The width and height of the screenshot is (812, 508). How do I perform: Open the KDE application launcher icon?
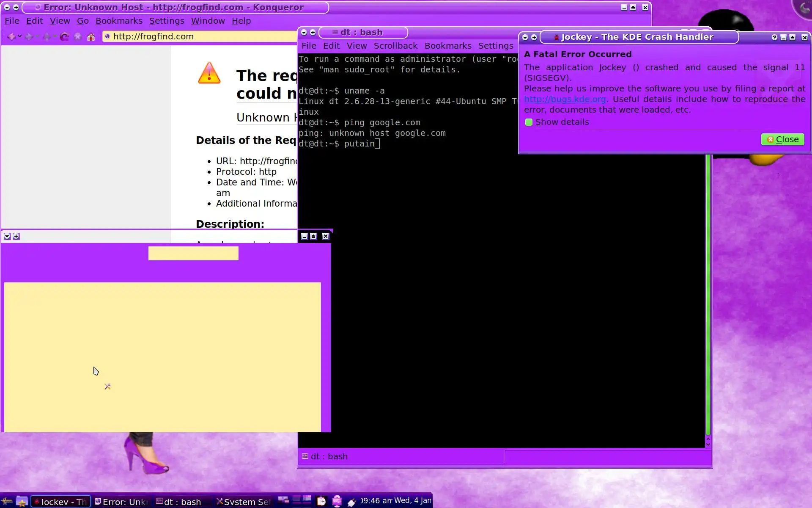click(x=7, y=502)
